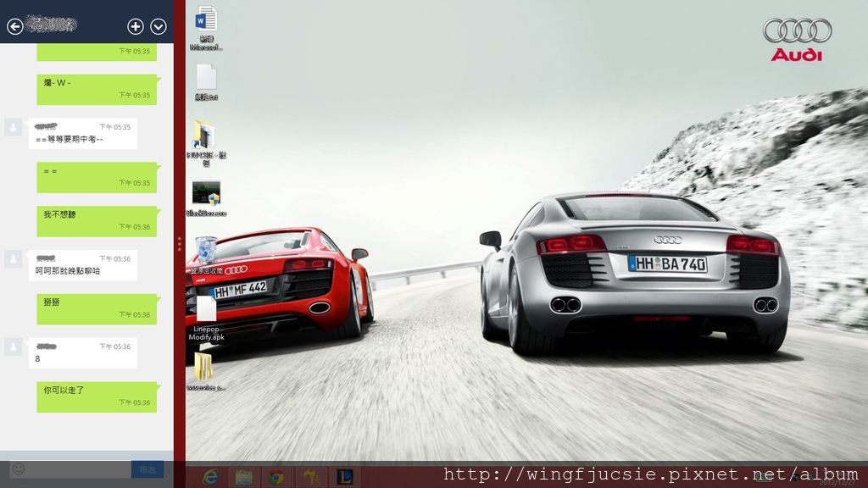868x488 pixels.
Task: Go back using the chat's arrow button
Action: pyautogui.click(x=15, y=26)
